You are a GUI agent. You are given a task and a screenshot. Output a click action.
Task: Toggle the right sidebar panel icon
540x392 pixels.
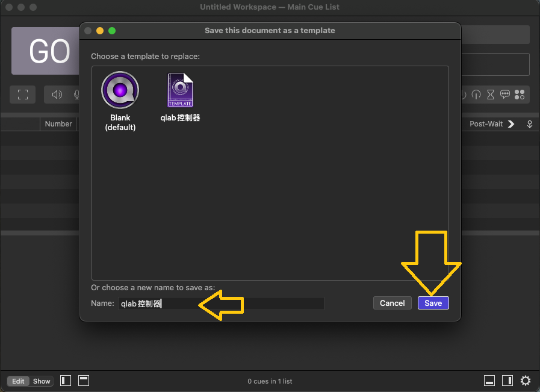[507, 381]
